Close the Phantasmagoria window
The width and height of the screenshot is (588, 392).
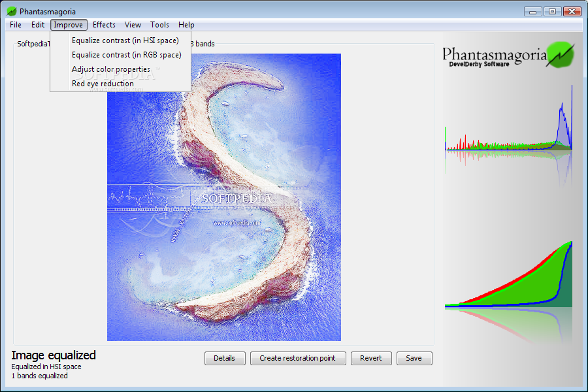click(x=572, y=12)
